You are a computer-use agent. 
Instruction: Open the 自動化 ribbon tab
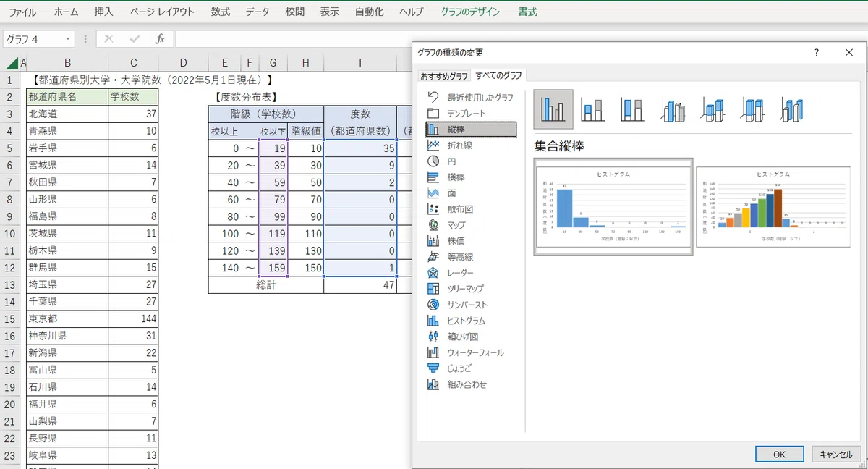(370, 12)
